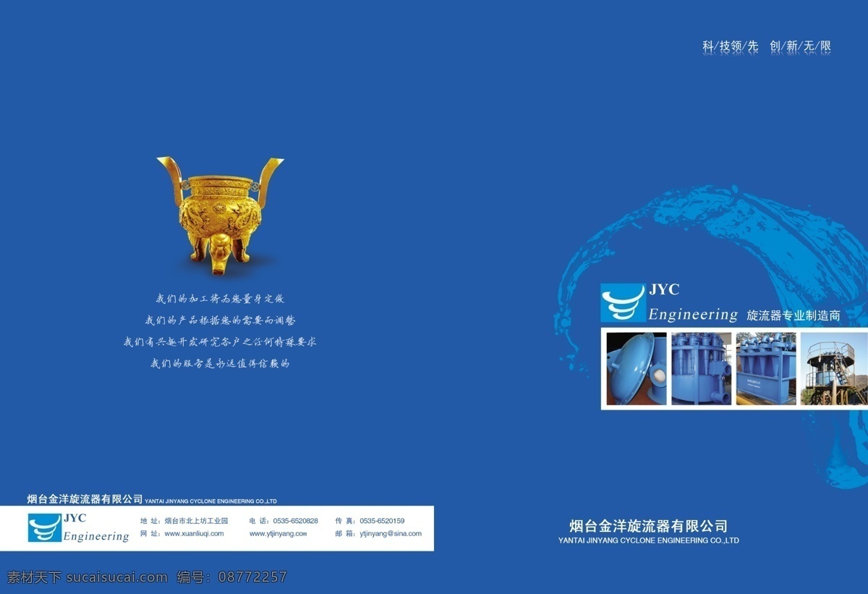This screenshot has height=594, width=868.
Task: Click the front-cover company name 烟台金洋旋流器有限公司
Action: (x=648, y=526)
